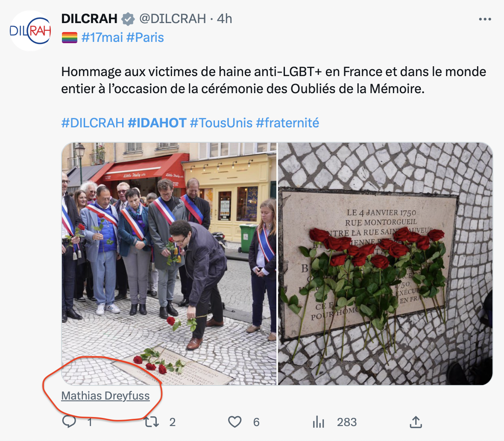Open the #17mai hashtag
Image resolution: width=504 pixels, height=441 pixels.
102,38
